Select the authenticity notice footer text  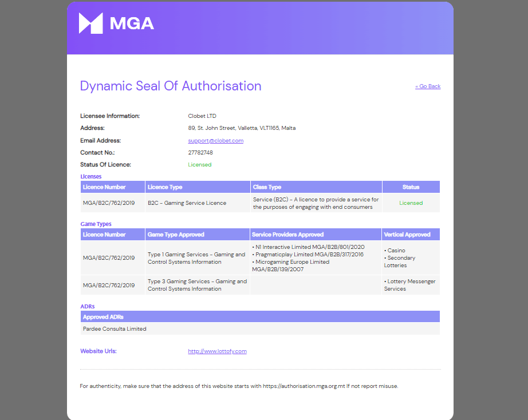(239, 386)
